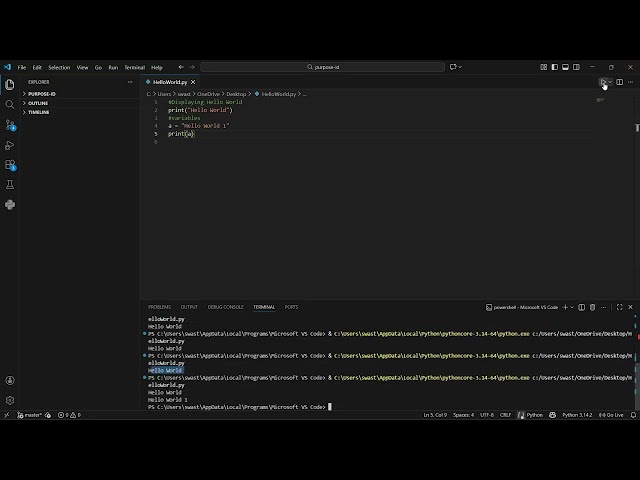This screenshot has width=640, height=480.
Task: Open Copilot status icon in status bar
Action: point(553,415)
